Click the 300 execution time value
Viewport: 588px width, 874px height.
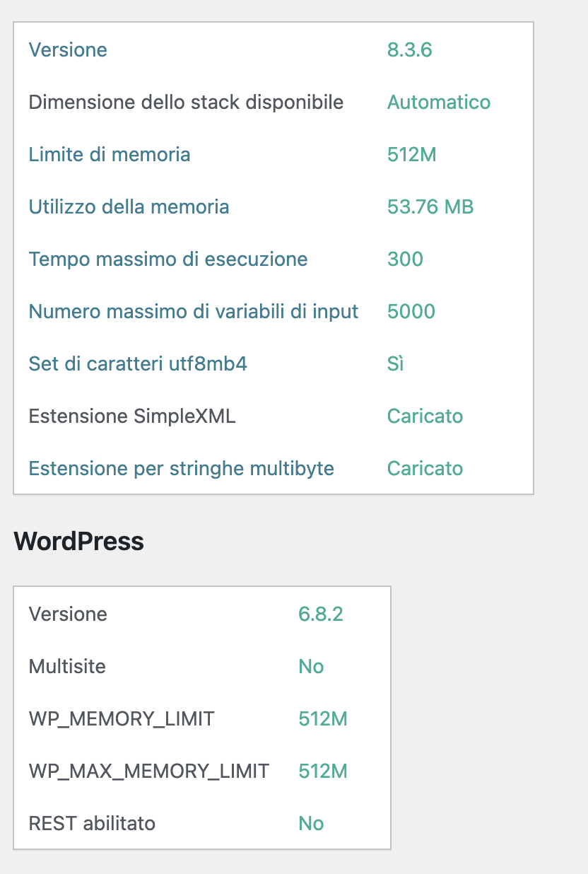[x=405, y=259]
